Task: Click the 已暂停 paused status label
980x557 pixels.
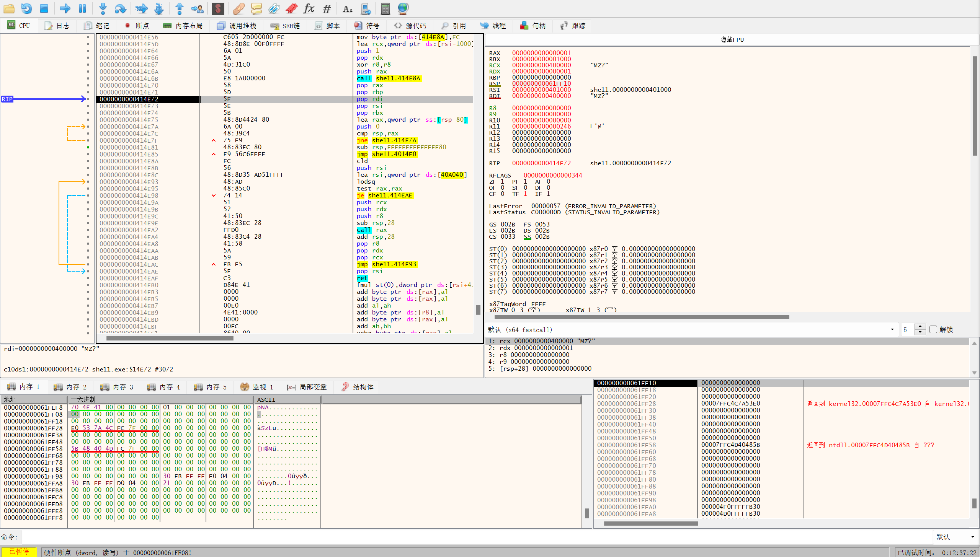Action: [x=19, y=552]
